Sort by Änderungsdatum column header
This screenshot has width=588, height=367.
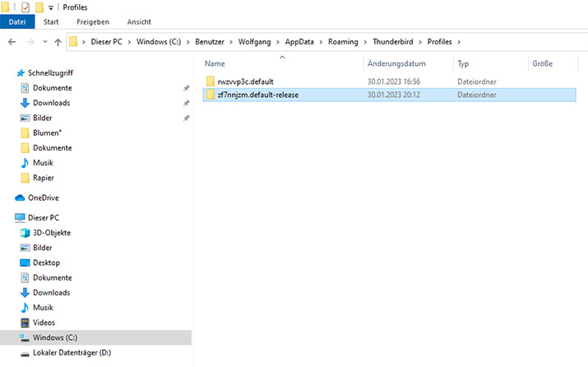click(396, 63)
